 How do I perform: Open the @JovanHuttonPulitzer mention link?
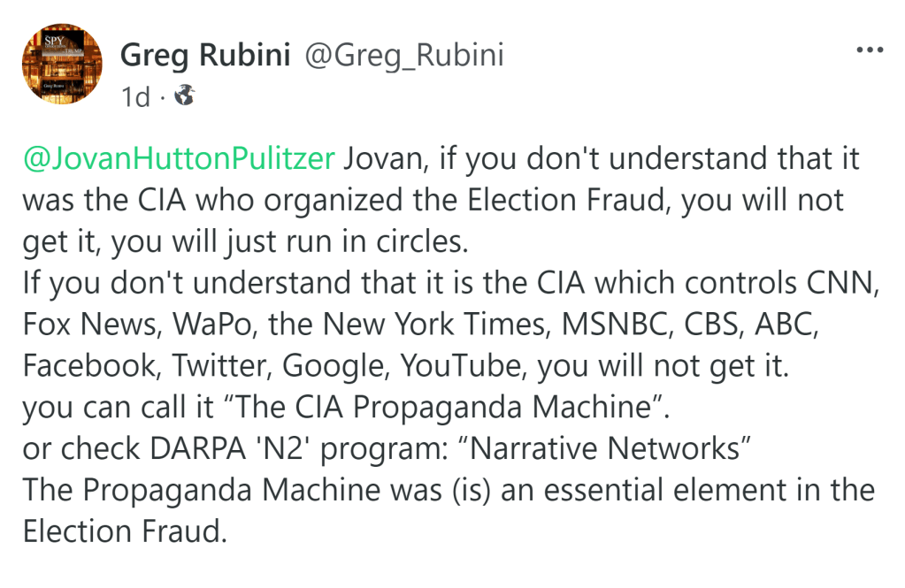click(179, 159)
